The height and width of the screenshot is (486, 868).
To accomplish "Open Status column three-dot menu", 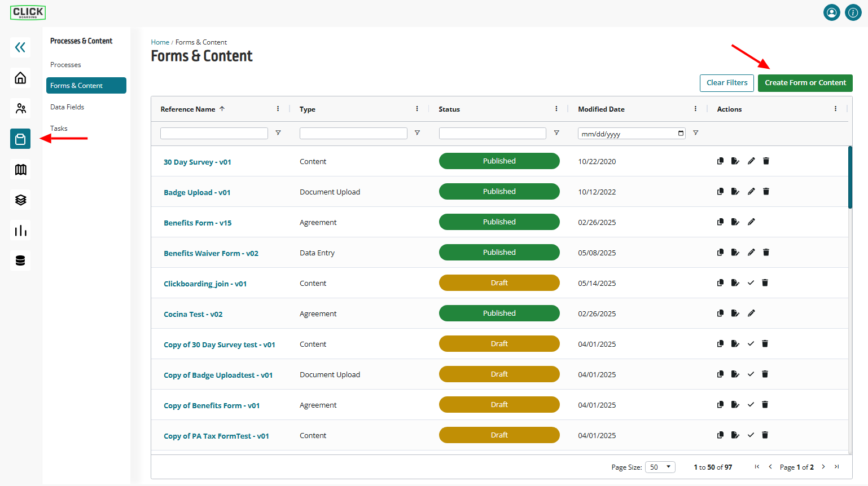I will (556, 109).
